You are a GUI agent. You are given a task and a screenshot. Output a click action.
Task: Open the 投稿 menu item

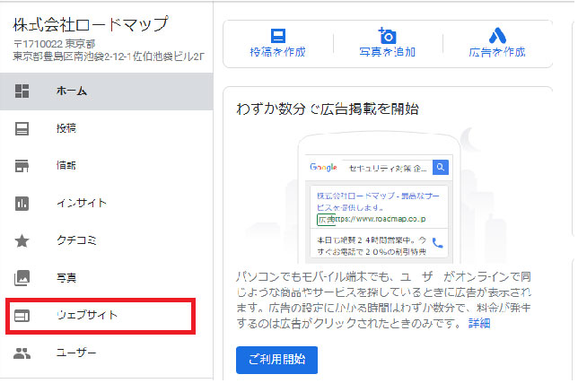(107, 128)
